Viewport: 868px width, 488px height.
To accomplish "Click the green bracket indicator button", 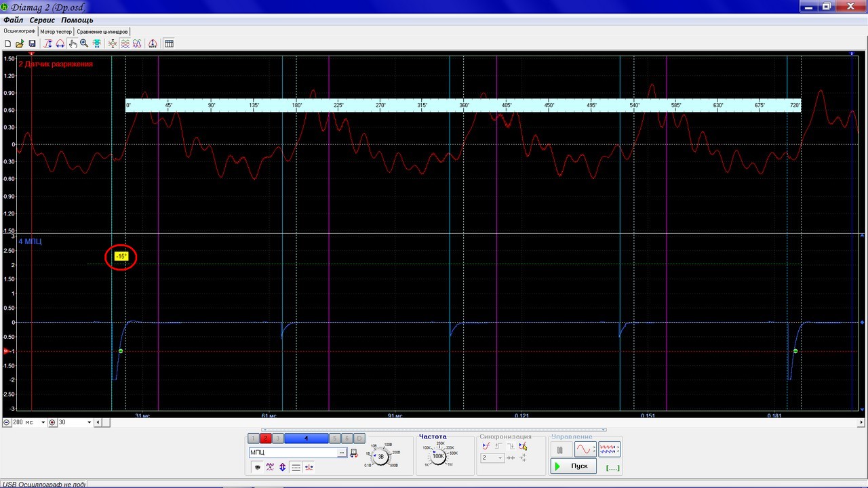I will tap(612, 467).
